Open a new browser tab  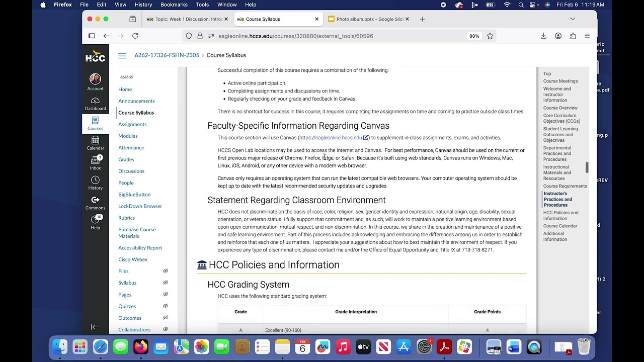(422, 19)
